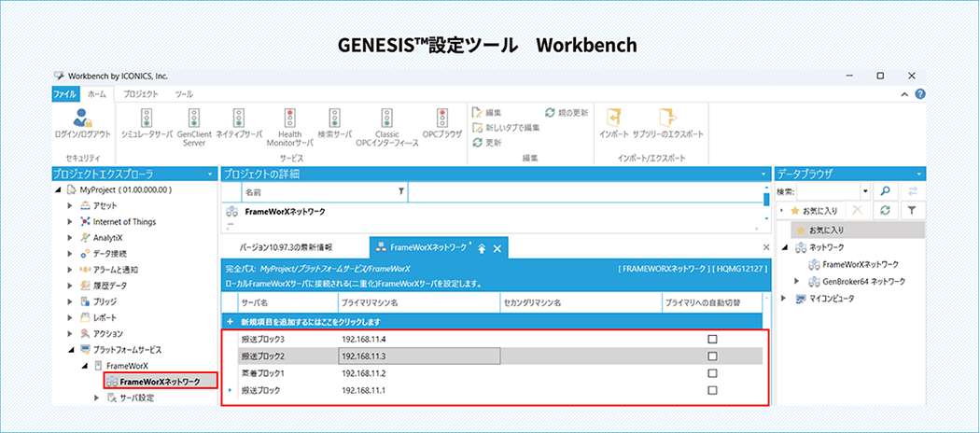Click the plus icon to add new item
The width and height of the screenshot is (980, 433).
pos(230,322)
